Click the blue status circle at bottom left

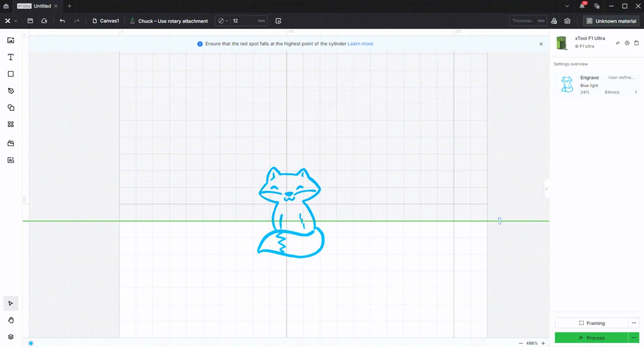(31, 343)
